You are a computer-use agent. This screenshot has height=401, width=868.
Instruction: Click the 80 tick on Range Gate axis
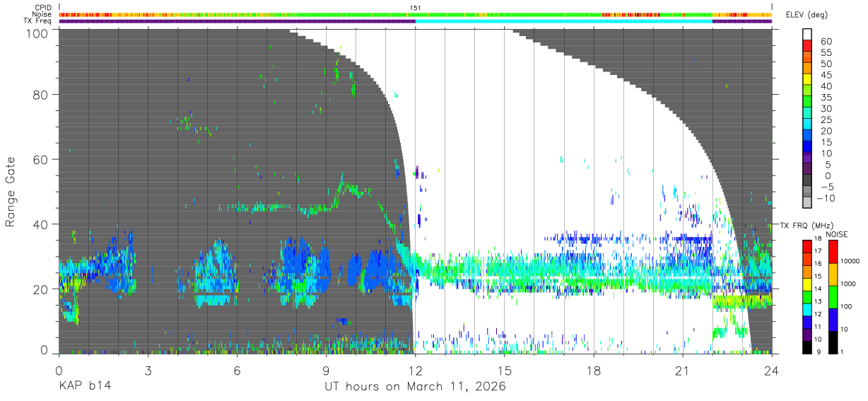pos(40,94)
